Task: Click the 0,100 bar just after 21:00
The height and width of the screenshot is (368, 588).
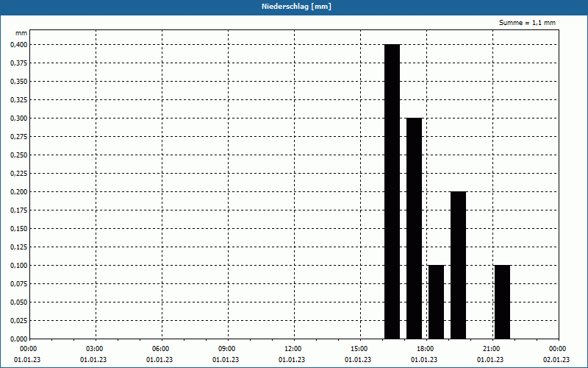Action: [503, 302]
